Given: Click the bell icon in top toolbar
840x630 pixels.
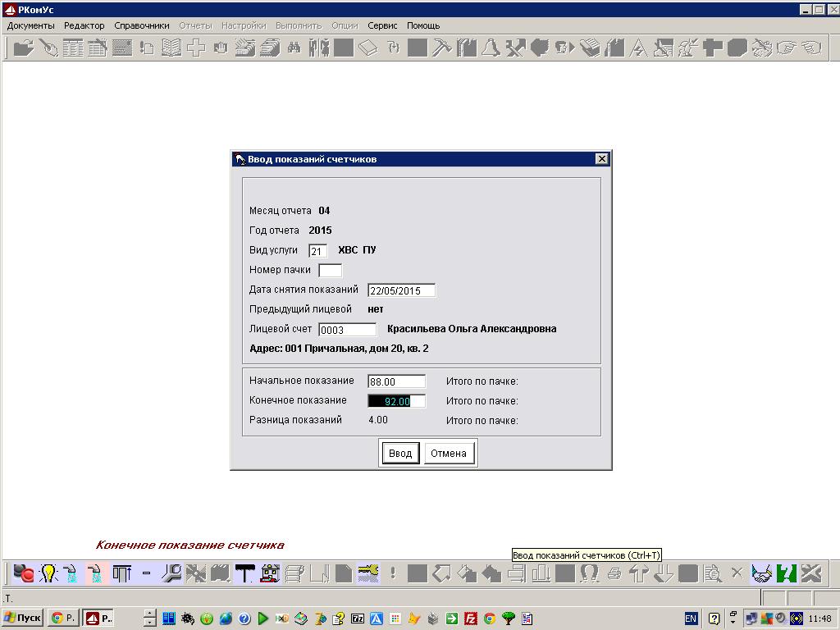Looking at the screenshot, I should pos(491,48).
